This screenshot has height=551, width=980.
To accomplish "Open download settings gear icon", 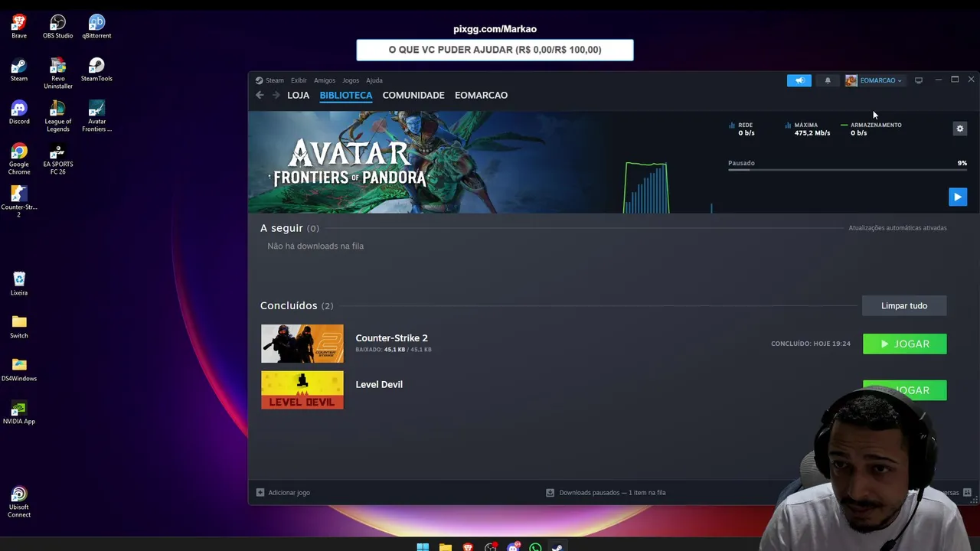I will (960, 129).
